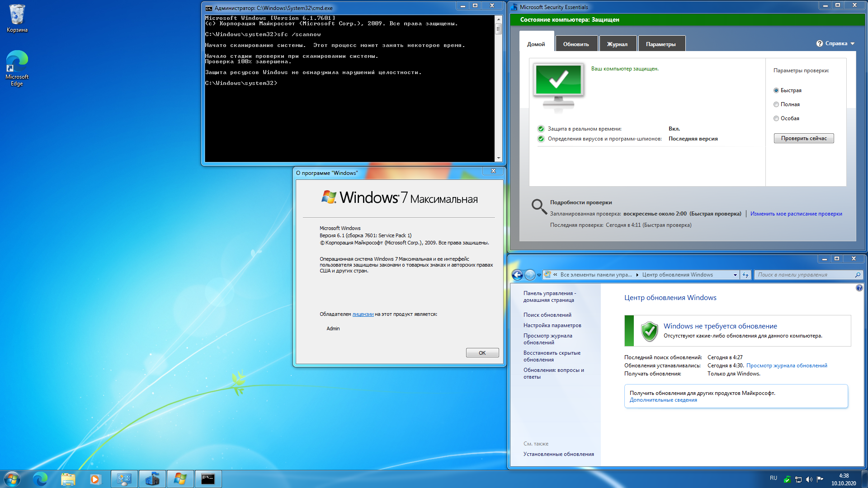Screen dimensions: 868x488
Task: Switch to the Домой tab
Action: 536,44
